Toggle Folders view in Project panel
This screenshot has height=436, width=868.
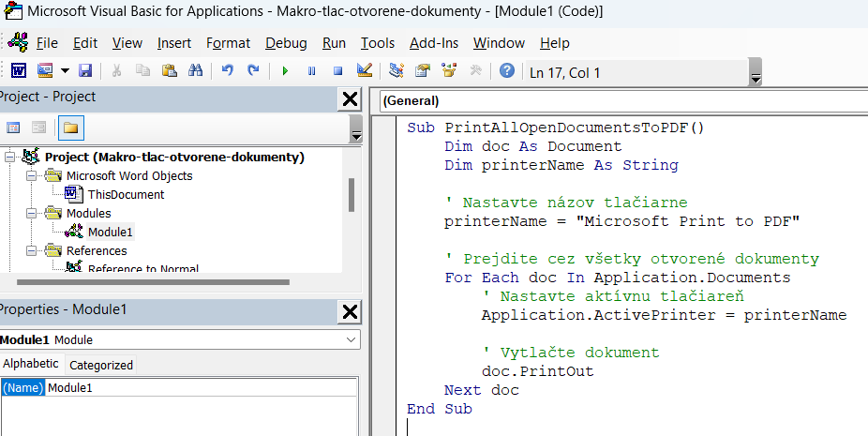(x=70, y=128)
